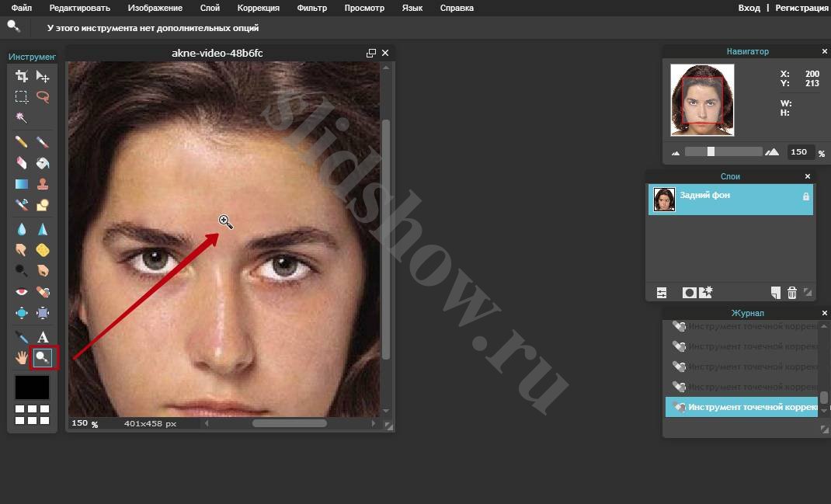Select the Red Eye Reduction tool
The height and width of the screenshot is (504, 831).
point(21,291)
